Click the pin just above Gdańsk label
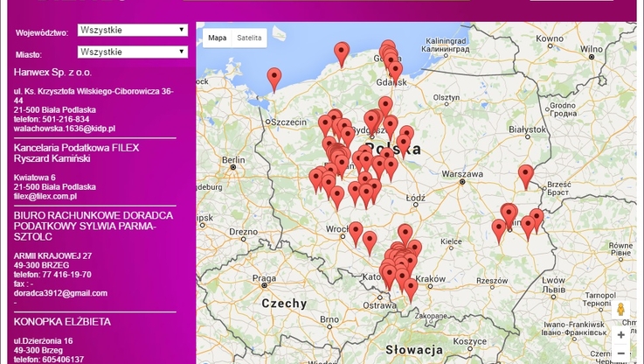The image size is (644, 364). 396,73
